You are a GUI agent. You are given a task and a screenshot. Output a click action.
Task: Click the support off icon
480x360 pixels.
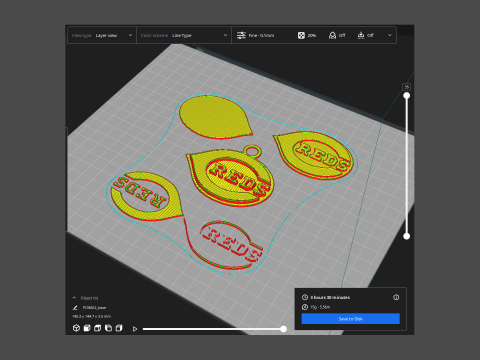332,35
